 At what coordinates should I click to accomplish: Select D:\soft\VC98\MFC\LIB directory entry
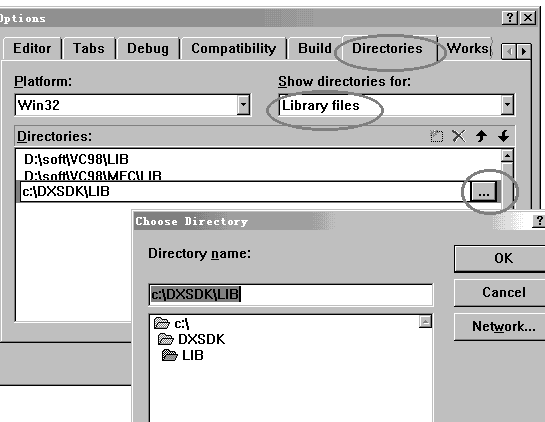[x=93, y=175]
